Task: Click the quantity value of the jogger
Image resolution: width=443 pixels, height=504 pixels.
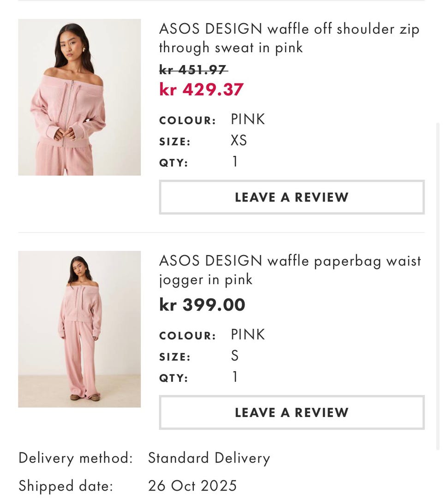Action: pyautogui.click(x=235, y=377)
